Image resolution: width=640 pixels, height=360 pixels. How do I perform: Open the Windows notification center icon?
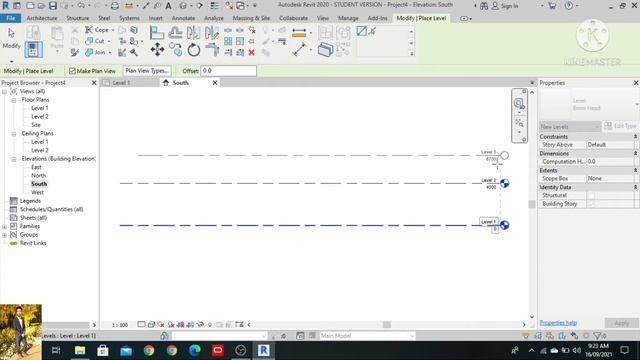click(624, 350)
